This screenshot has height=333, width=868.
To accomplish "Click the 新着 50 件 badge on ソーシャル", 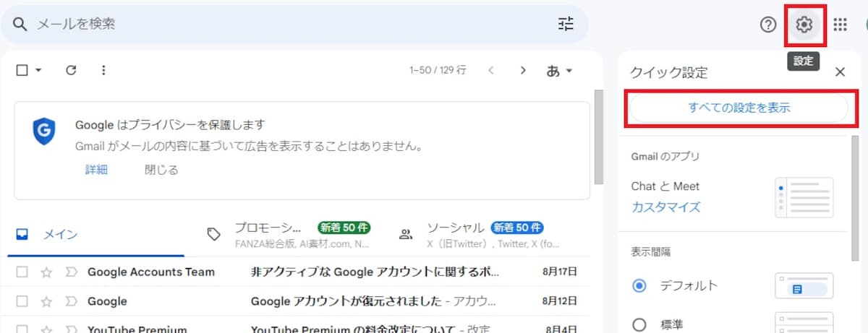I will click(x=517, y=228).
